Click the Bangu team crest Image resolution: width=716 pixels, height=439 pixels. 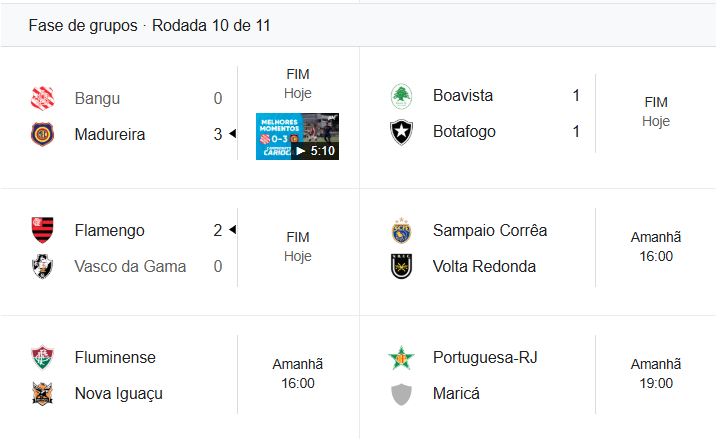42,98
